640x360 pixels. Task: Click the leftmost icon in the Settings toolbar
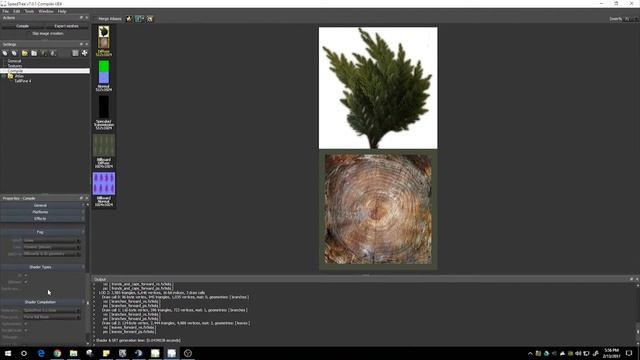click(x=5, y=53)
